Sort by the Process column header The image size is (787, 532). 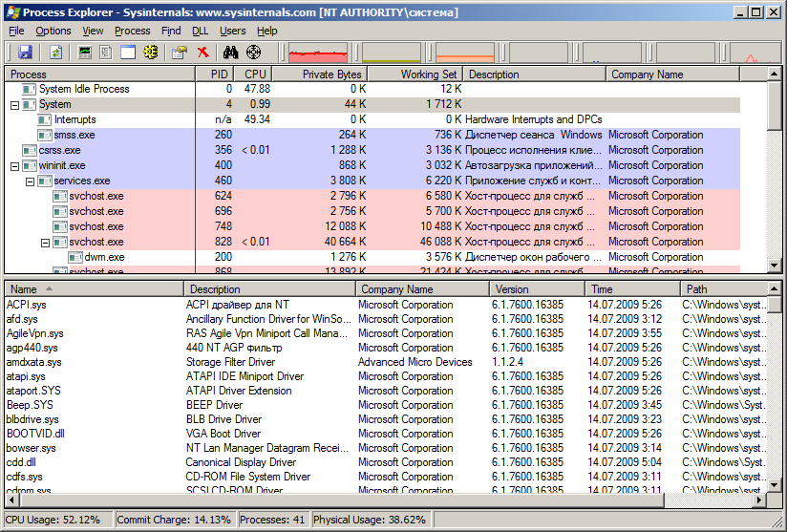[100, 74]
